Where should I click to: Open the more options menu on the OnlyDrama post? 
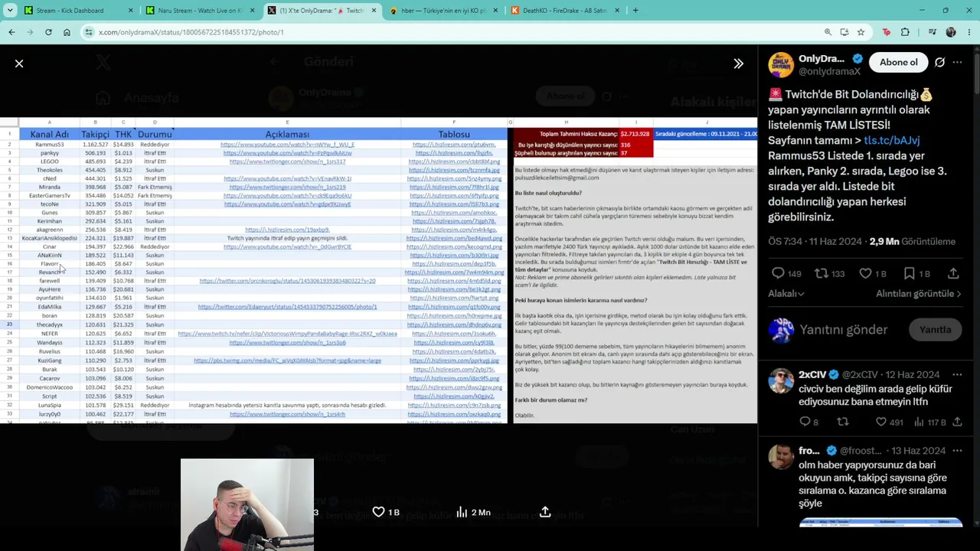[957, 62]
